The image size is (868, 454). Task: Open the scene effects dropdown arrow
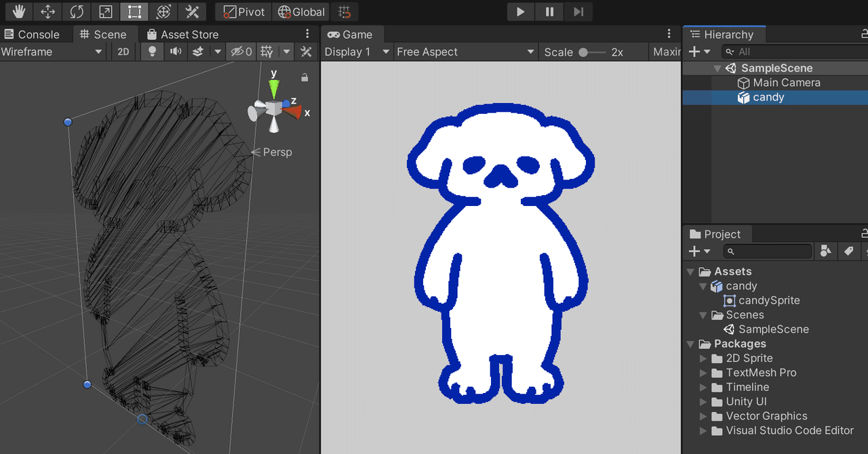point(218,51)
